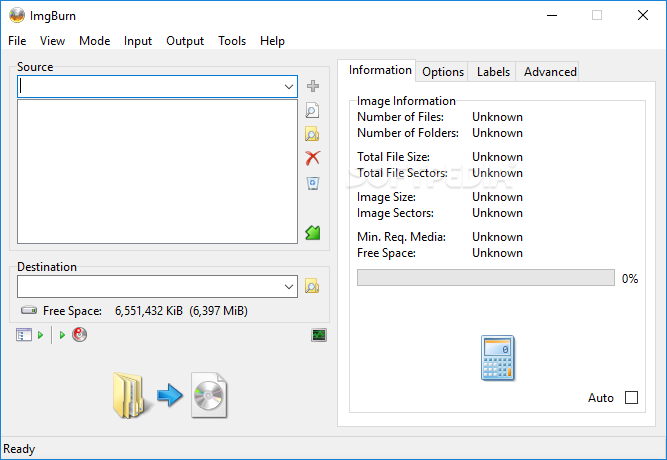
Task: Click the red disc icon in bottom toolbar
Action: [80, 334]
